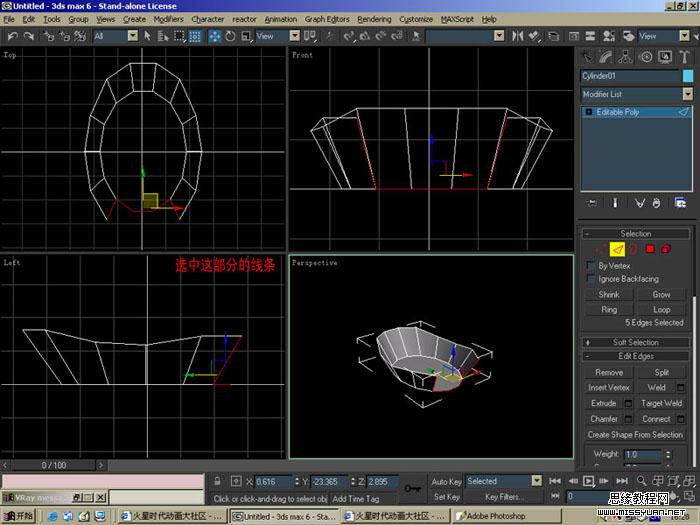Open Configure Modifier Sets icon
Screen dimensions: 700x525
coord(680,203)
